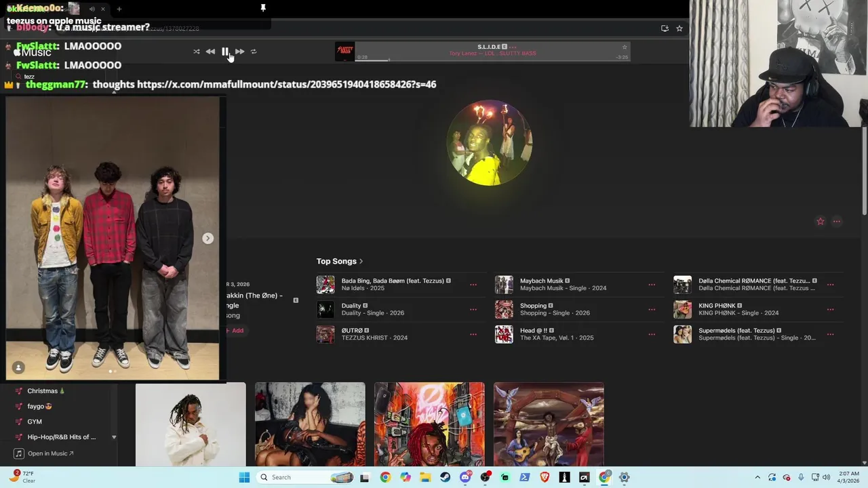Screen dimensions: 868x488
Task: Play Shopping via its song artwork
Action: (x=504, y=310)
